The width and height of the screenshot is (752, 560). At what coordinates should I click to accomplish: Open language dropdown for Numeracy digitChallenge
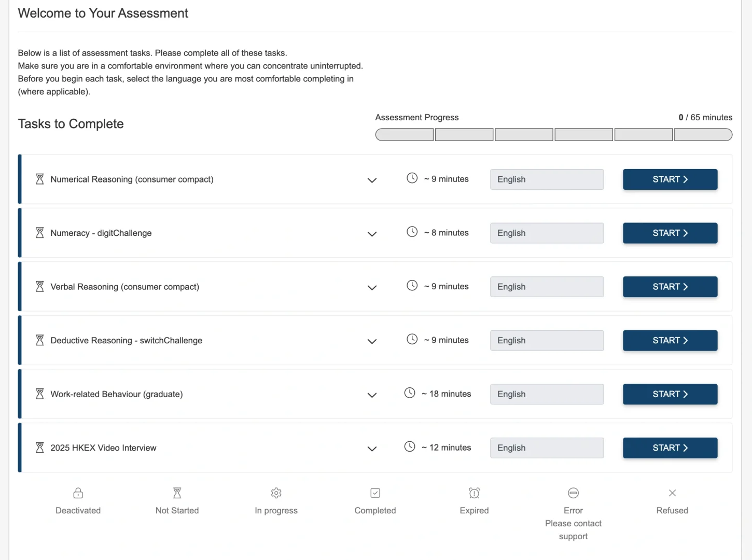(x=547, y=233)
